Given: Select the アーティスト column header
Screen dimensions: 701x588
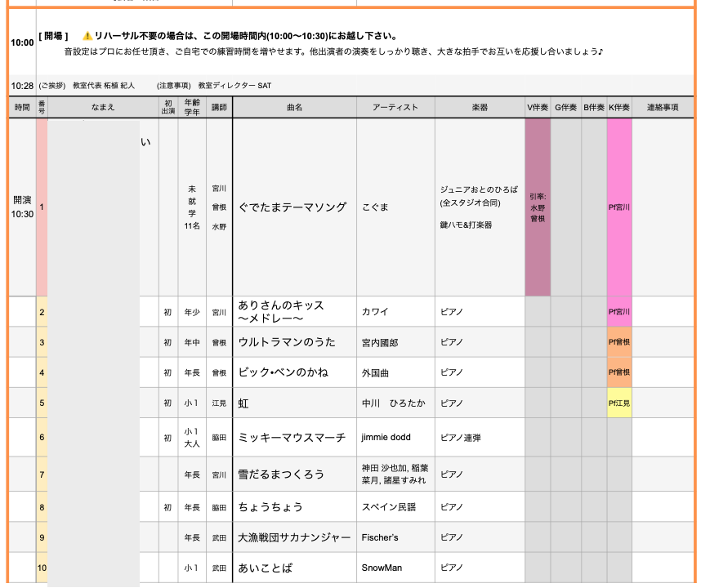Looking at the screenshot, I should 395,107.
